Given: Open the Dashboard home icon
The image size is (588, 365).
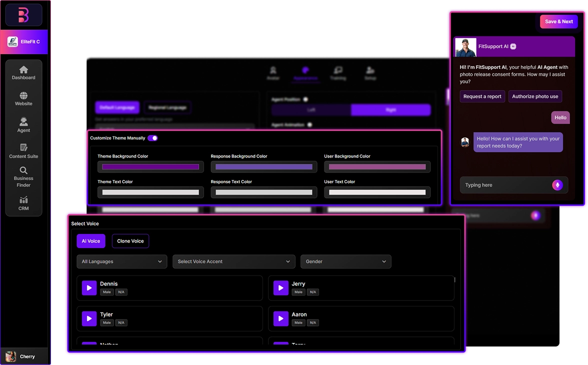Looking at the screenshot, I should click(x=23, y=70).
